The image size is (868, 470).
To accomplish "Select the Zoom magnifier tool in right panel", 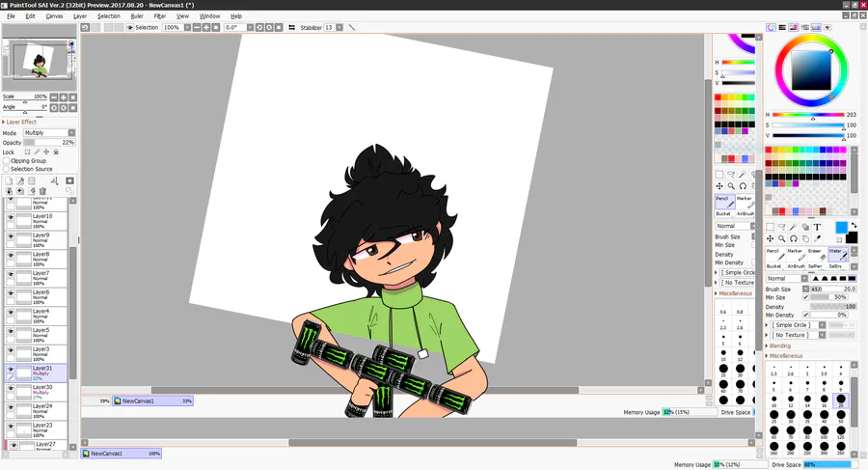I will click(x=781, y=239).
